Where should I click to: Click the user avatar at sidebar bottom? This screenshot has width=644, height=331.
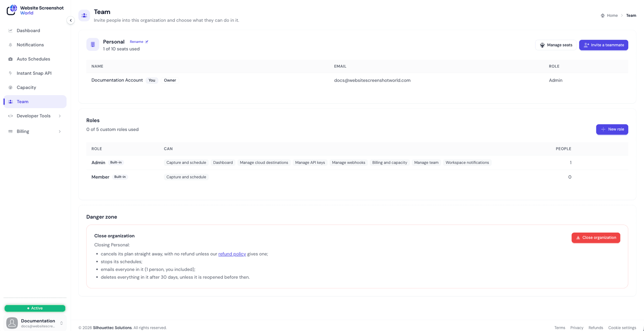click(12, 323)
